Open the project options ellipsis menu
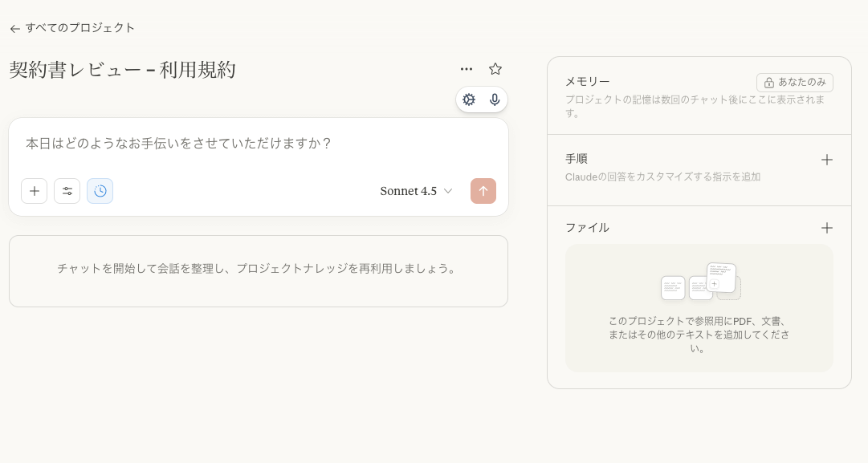 (467, 69)
